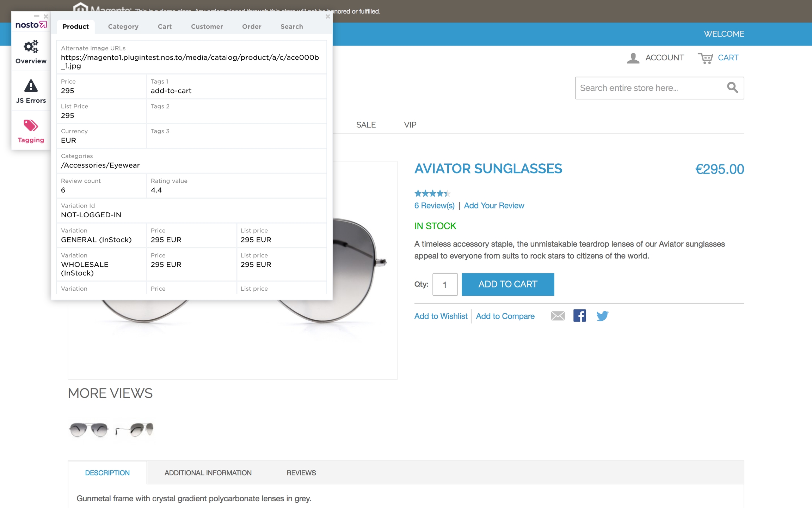Share product on Facebook

(579, 316)
